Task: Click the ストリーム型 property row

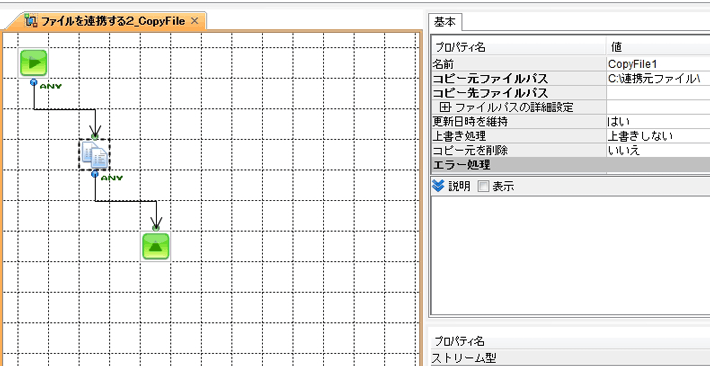Action: pos(570,358)
